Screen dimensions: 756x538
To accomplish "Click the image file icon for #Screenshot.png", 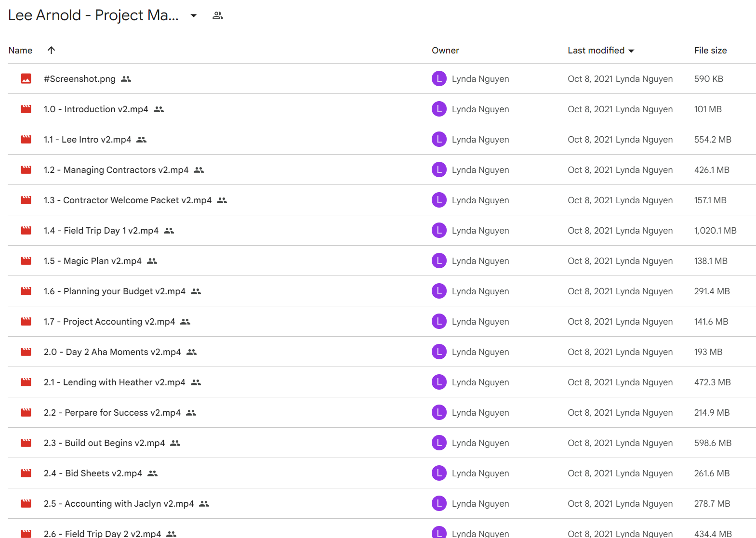I will point(26,79).
